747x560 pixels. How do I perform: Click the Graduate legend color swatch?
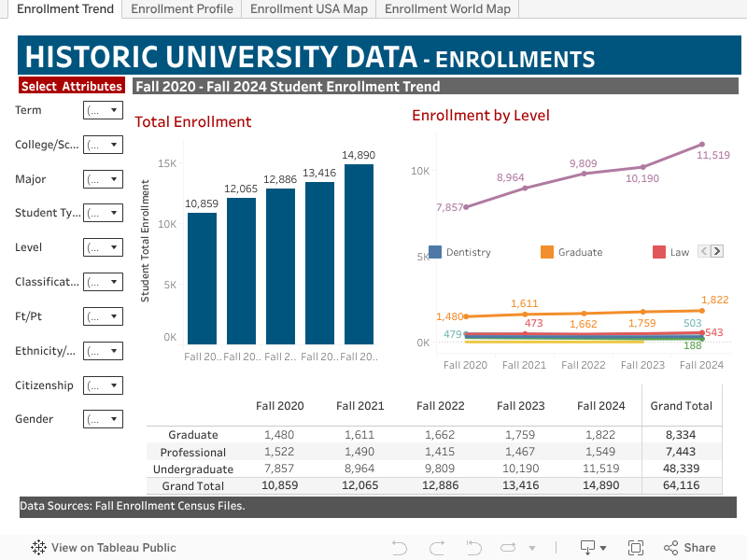547,252
